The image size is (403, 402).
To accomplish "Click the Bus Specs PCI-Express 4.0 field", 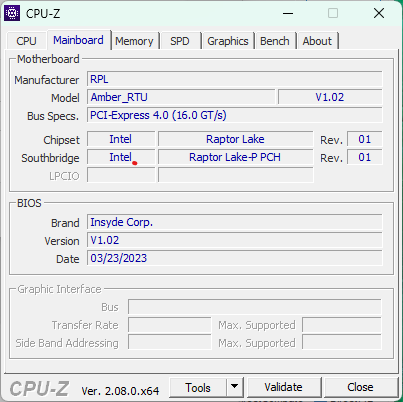I will coord(235,115).
